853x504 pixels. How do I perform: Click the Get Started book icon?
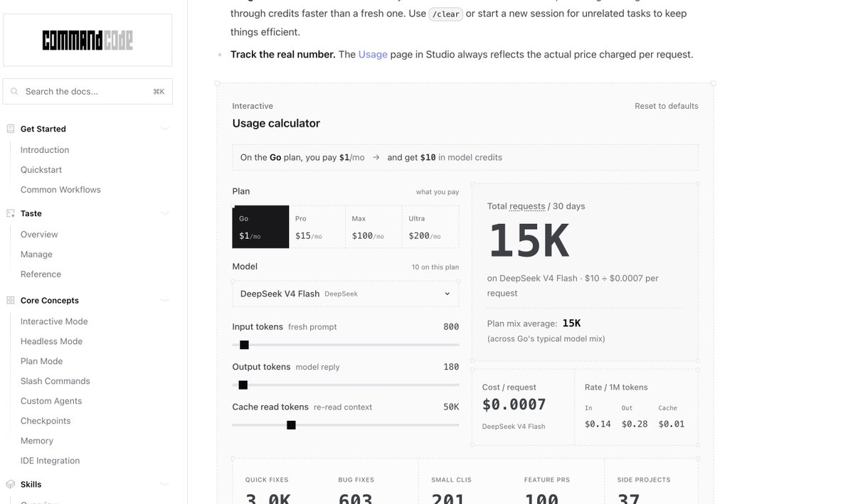(x=11, y=129)
